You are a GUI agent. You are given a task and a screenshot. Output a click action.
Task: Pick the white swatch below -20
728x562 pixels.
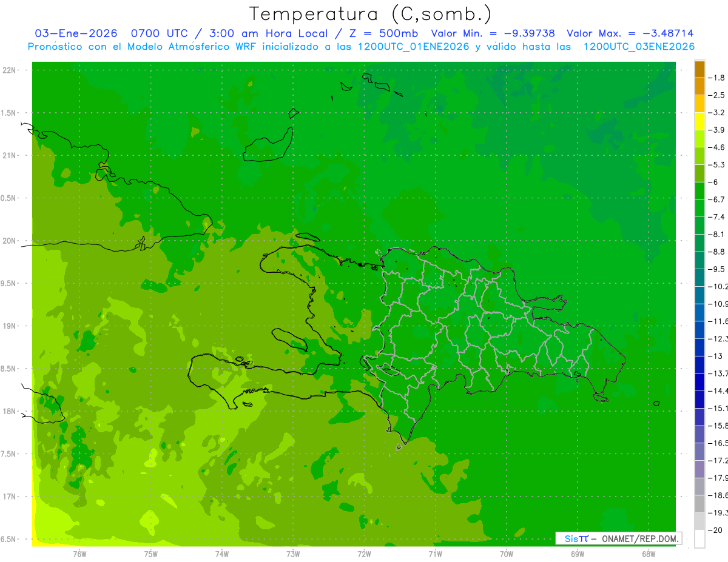coord(699,539)
